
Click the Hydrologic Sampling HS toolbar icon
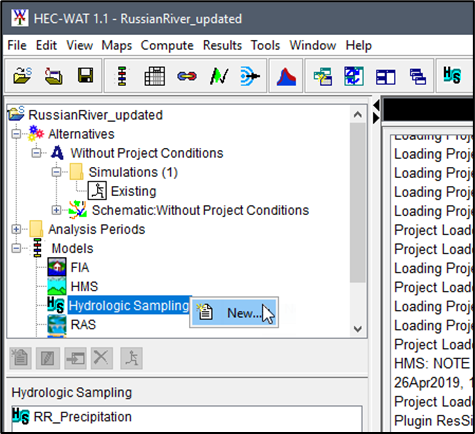tap(452, 75)
